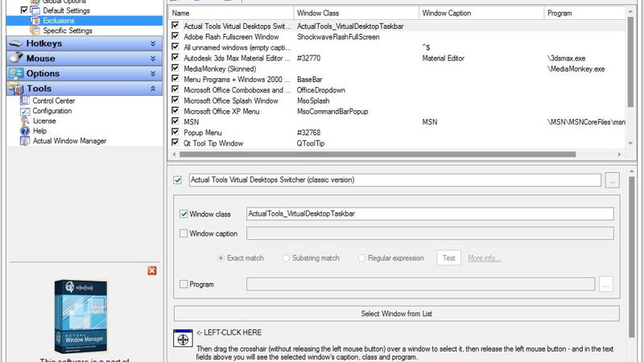644x362 pixels.
Task: Select Microsoft Office Comboboxes row
Action: pyautogui.click(x=397, y=90)
